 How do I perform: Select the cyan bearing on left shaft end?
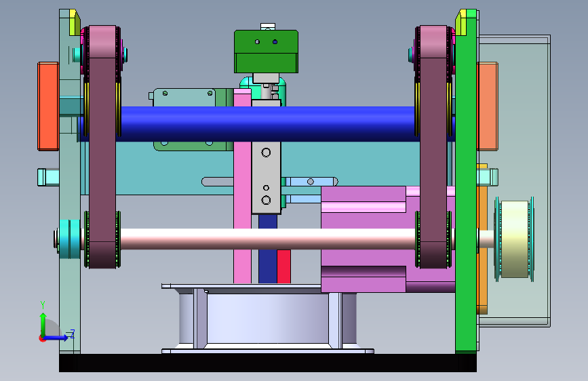click(70, 239)
